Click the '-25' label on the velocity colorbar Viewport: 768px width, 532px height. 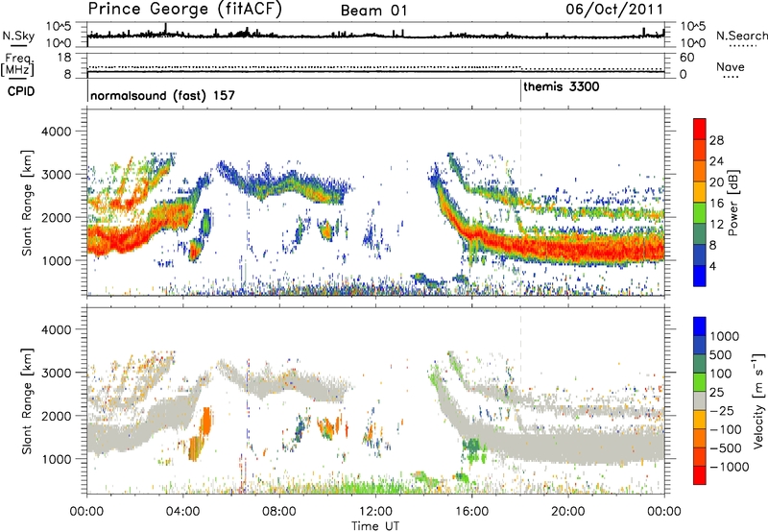pyautogui.click(x=722, y=410)
